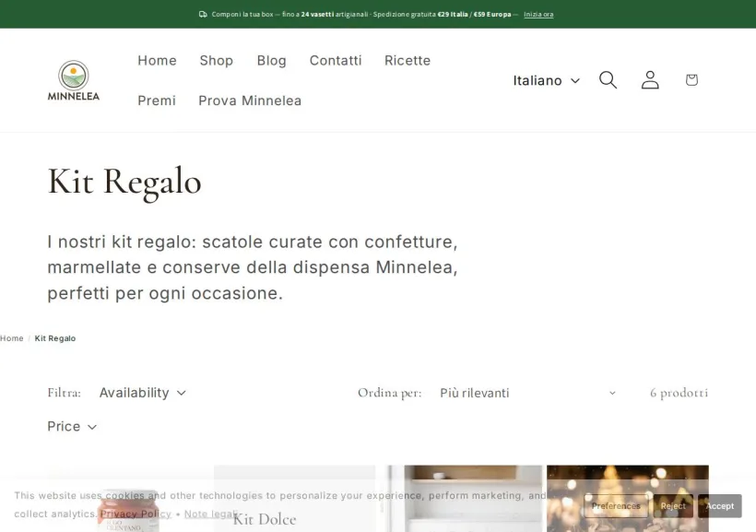Image resolution: width=756 pixels, height=532 pixels.
Task: Expand the Italiano language selector
Action: 547,80
